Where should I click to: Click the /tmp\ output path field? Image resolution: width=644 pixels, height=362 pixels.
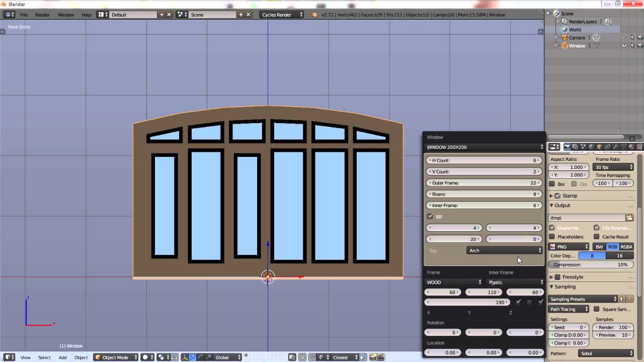tap(587, 218)
